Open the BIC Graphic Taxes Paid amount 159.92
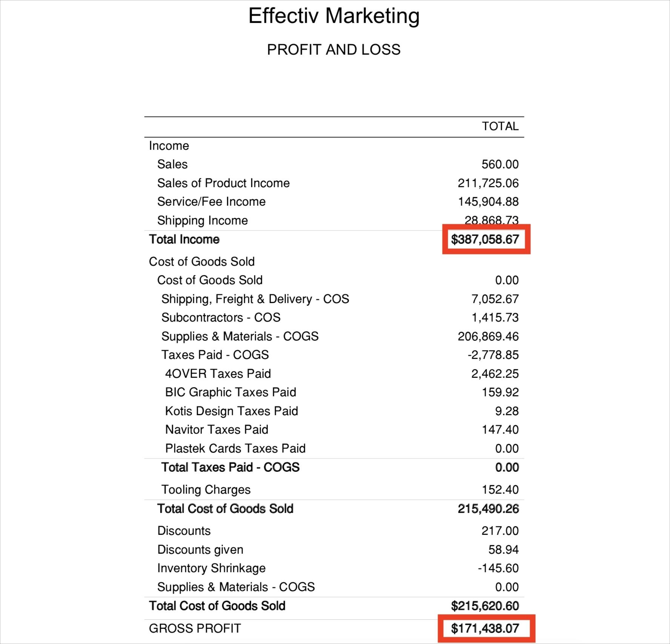This screenshot has width=670, height=644. point(500,392)
